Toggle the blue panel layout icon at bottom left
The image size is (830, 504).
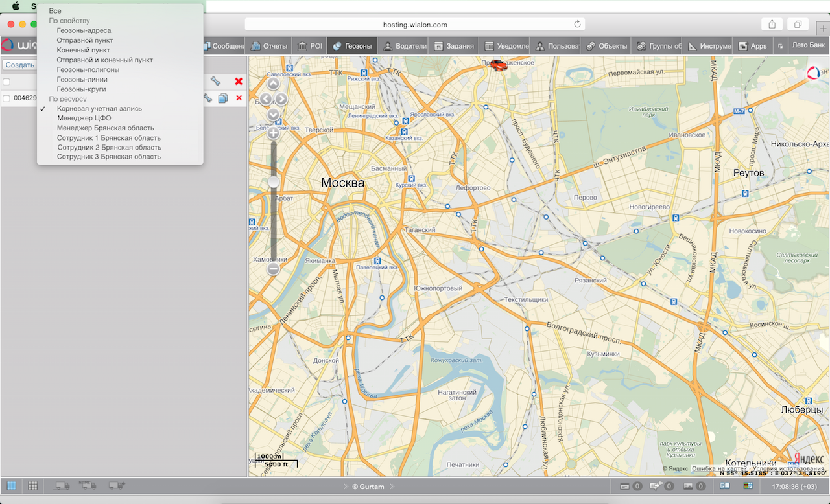(x=11, y=485)
